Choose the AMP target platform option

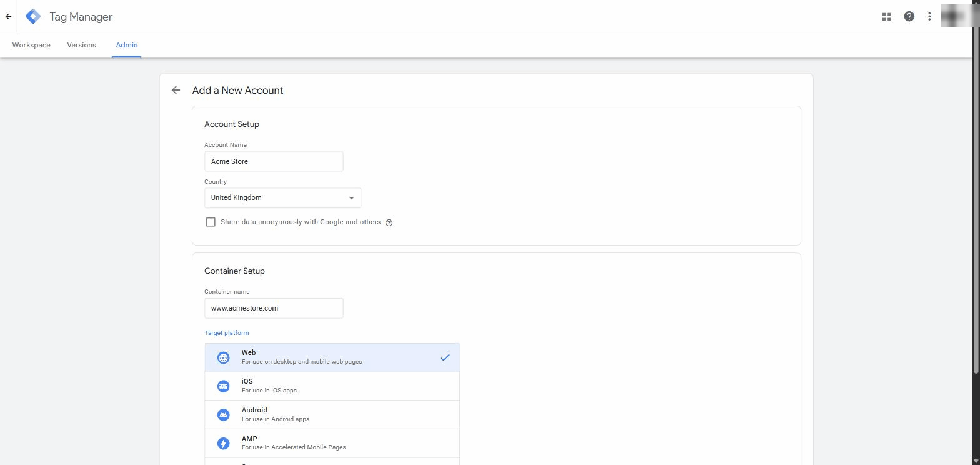(332, 443)
